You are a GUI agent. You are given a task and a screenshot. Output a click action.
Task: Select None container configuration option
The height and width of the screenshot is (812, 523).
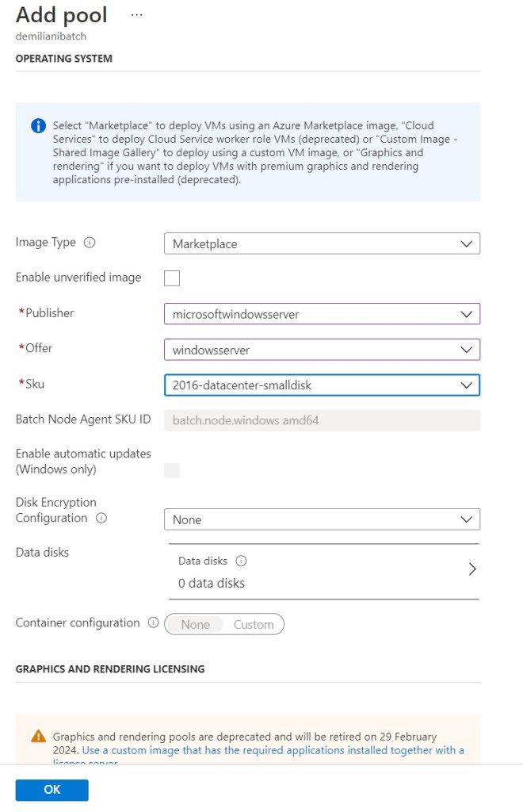[x=196, y=625]
